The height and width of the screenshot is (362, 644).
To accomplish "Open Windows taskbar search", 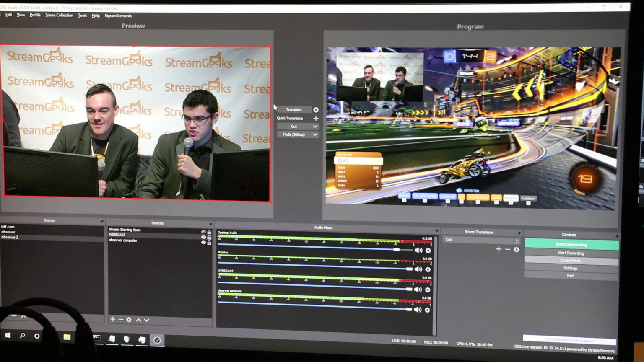I will tap(22, 336).
